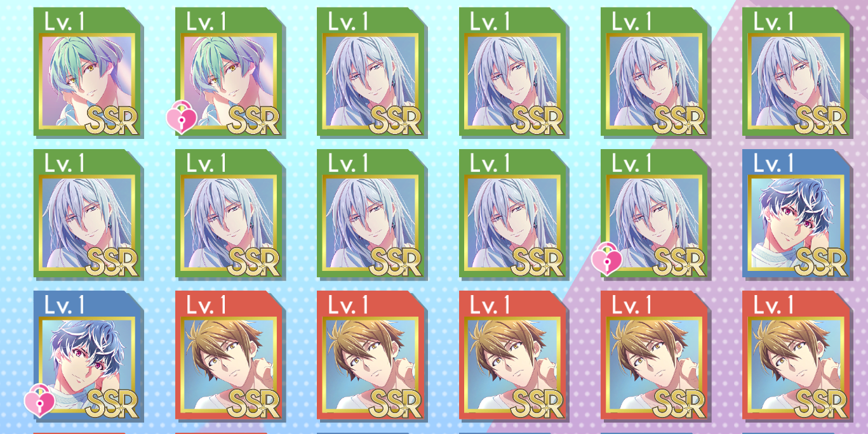Screen dimensions: 868x434
Task: Select brown-haired card below unlocked blue-haired card
Action: (x=798, y=355)
